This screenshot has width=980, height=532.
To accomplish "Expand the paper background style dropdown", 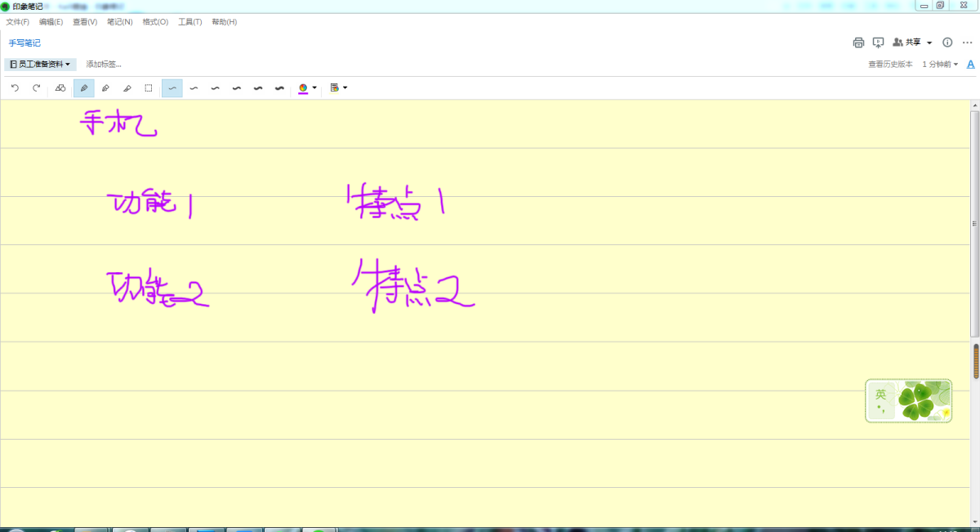I will (x=338, y=88).
